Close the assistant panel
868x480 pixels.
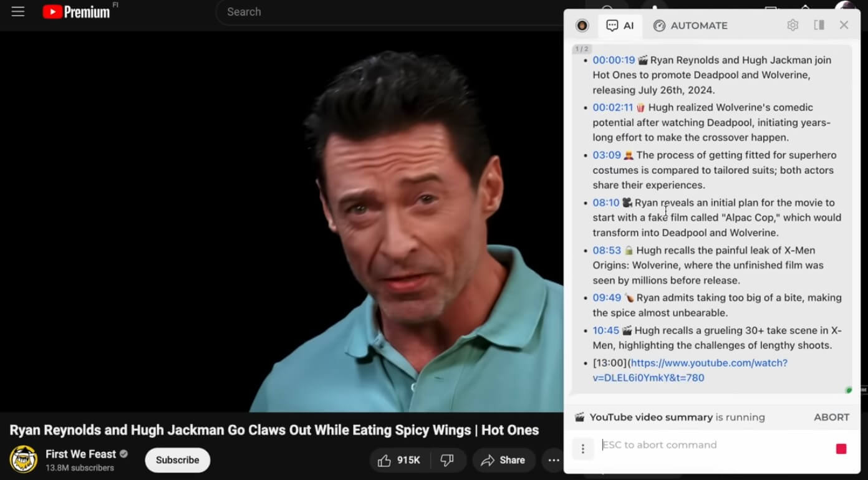pos(844,25)
